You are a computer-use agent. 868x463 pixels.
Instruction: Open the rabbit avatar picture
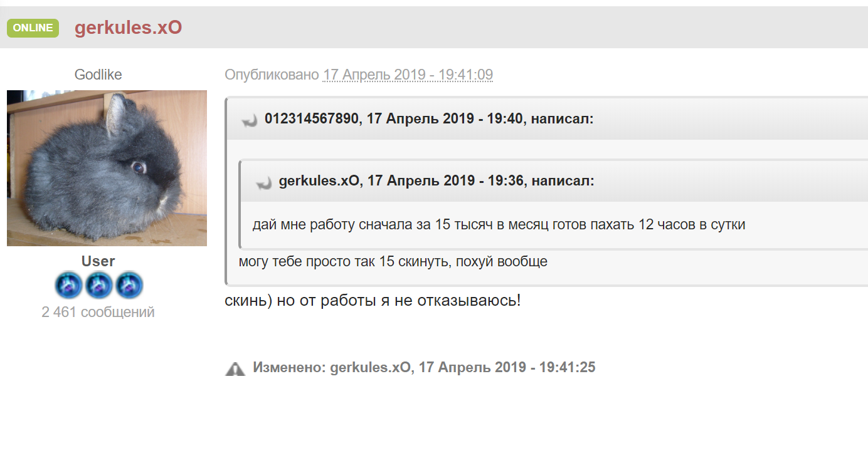click(106, 167)
